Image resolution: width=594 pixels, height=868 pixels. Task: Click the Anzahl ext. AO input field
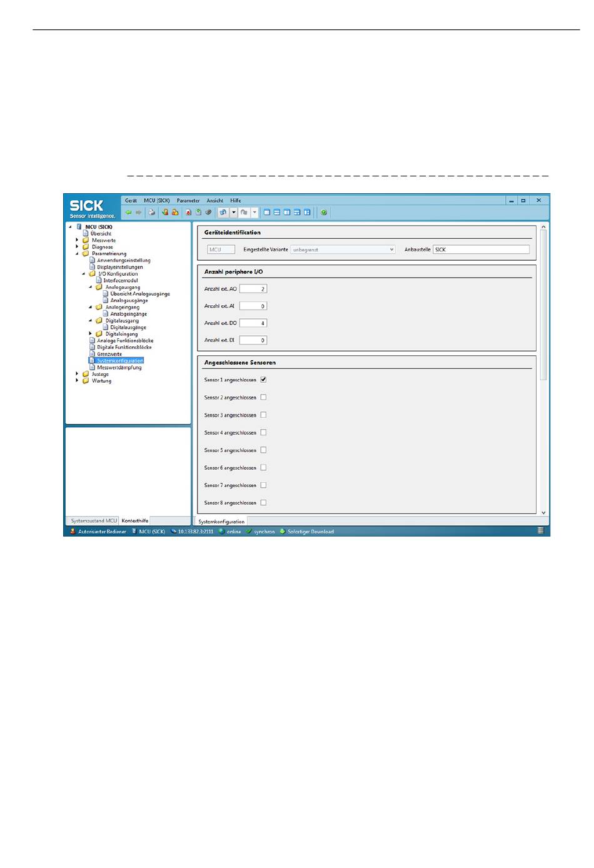click(253, 289)
